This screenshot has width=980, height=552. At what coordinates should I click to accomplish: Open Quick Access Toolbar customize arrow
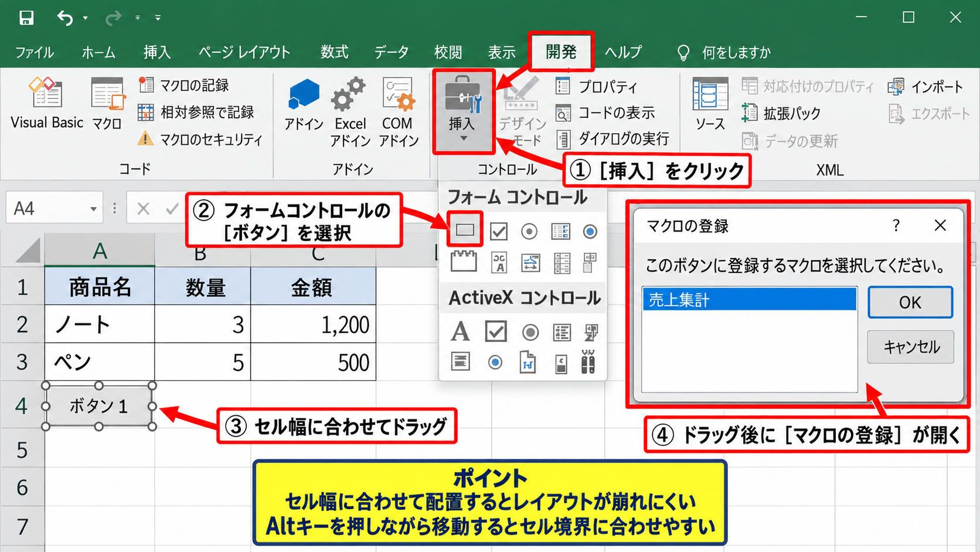pyautogui.click(x=158, y=18)
